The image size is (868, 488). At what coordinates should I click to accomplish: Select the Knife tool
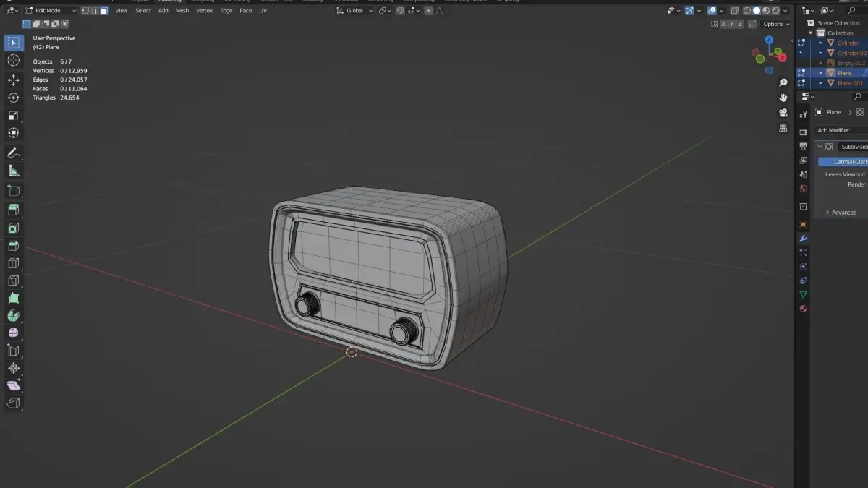(13, 281)
